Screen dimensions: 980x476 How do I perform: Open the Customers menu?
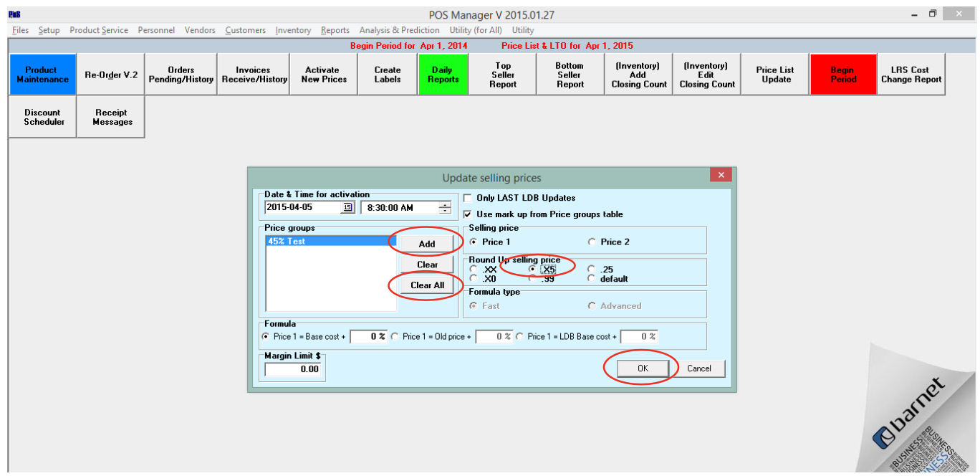tap(245, 30)
